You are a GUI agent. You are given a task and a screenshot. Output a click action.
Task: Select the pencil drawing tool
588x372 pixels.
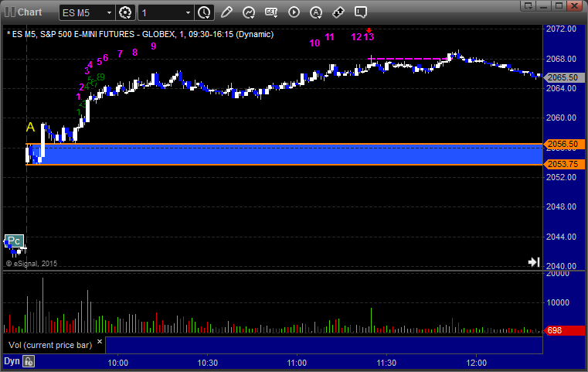pos(226,12)
